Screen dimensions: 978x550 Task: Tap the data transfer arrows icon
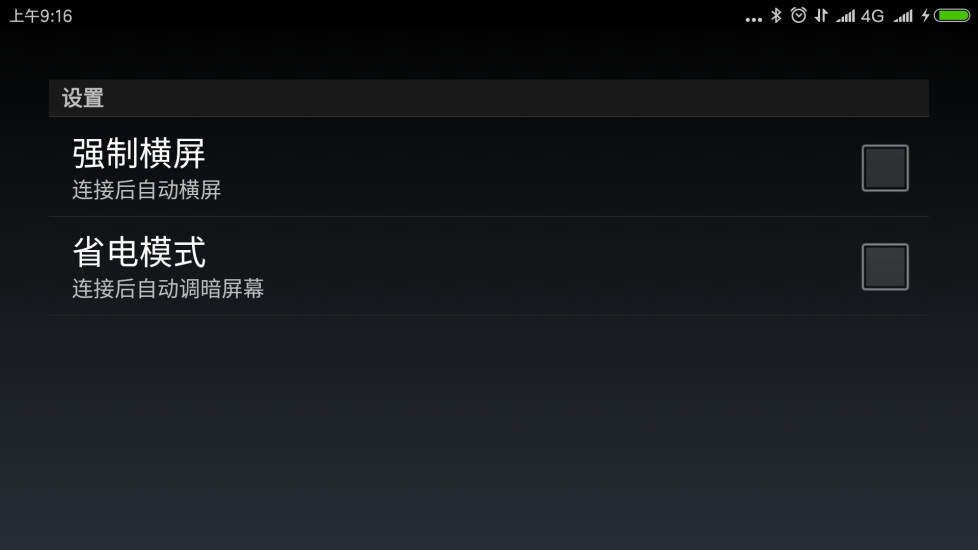pyautogui.click(x=821, y=16)
